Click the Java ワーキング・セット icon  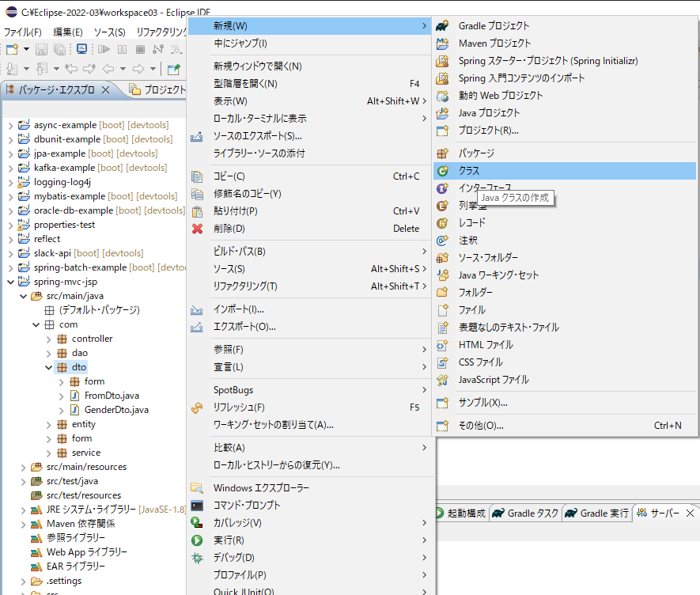pyautogui.click(x=442, y=275)
